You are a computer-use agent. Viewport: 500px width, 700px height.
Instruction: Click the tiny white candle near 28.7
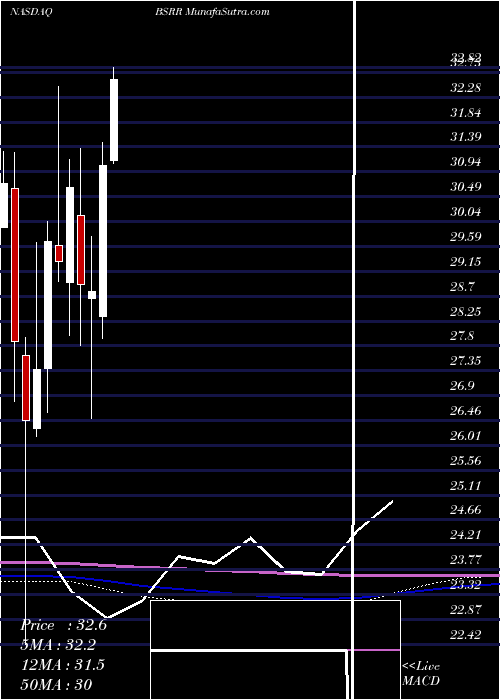click(x=92, y=295)
